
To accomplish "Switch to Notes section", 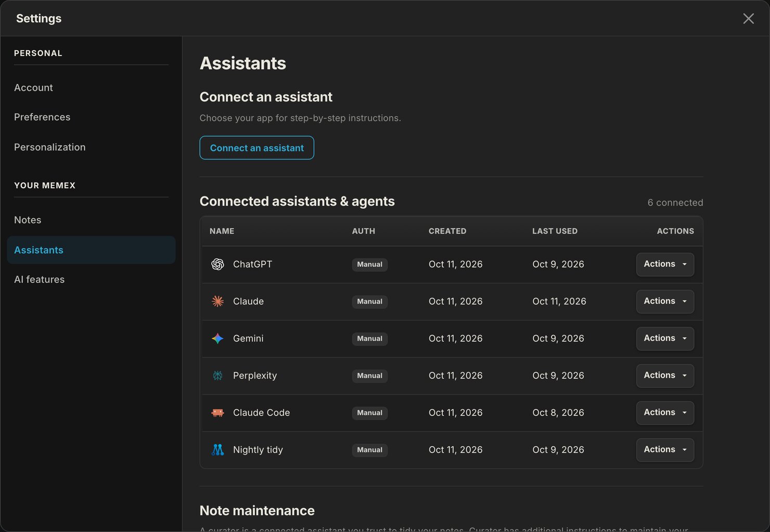I will [x=91, y=220].
